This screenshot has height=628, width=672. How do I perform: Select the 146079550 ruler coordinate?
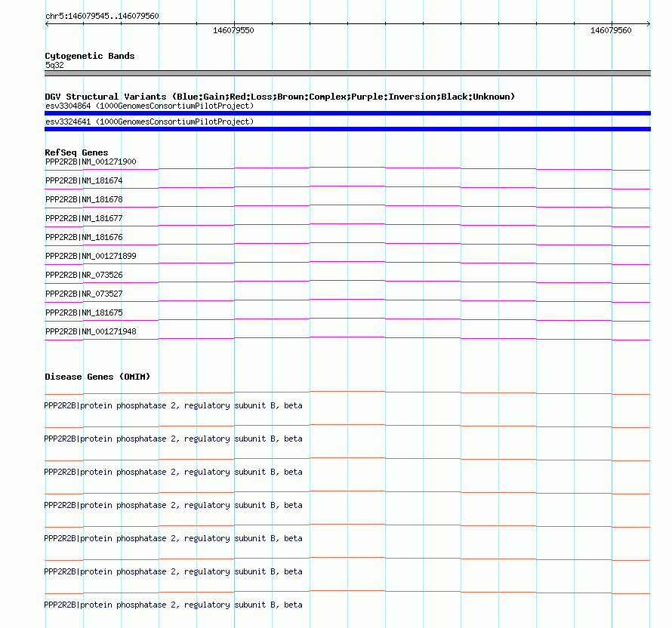(233, 30)
